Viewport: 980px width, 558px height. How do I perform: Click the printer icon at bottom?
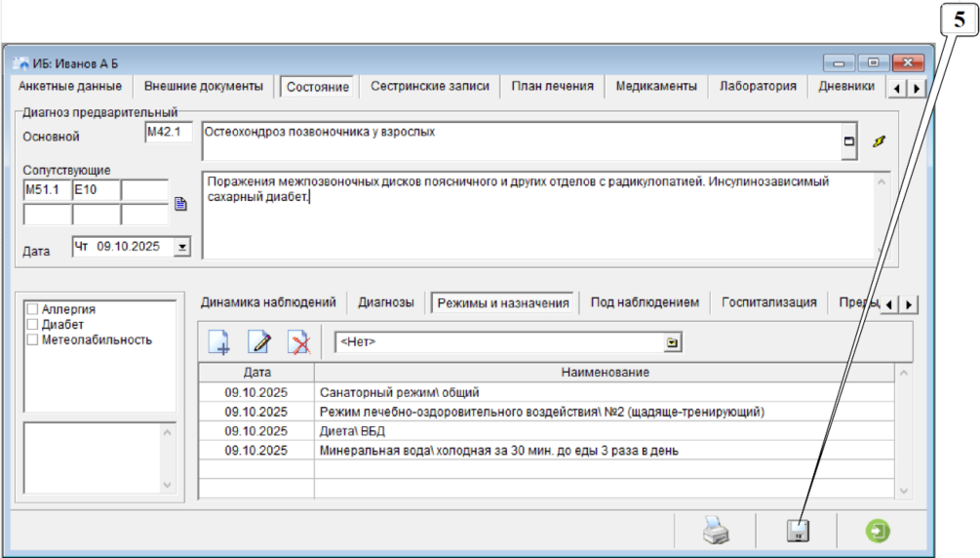coord(716,531)
